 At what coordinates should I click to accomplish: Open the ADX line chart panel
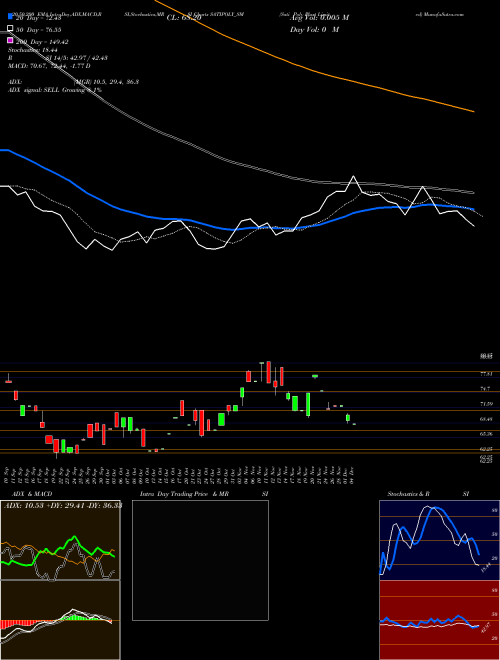point(60,540)
